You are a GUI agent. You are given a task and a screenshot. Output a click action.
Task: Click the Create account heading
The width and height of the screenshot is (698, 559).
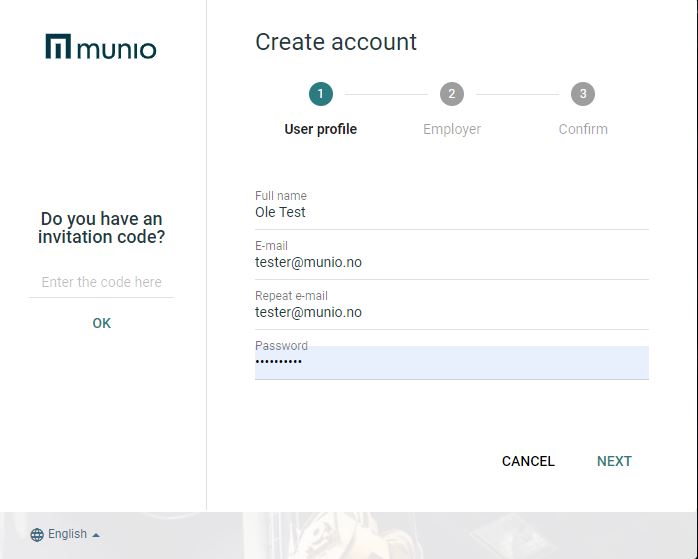336,42
